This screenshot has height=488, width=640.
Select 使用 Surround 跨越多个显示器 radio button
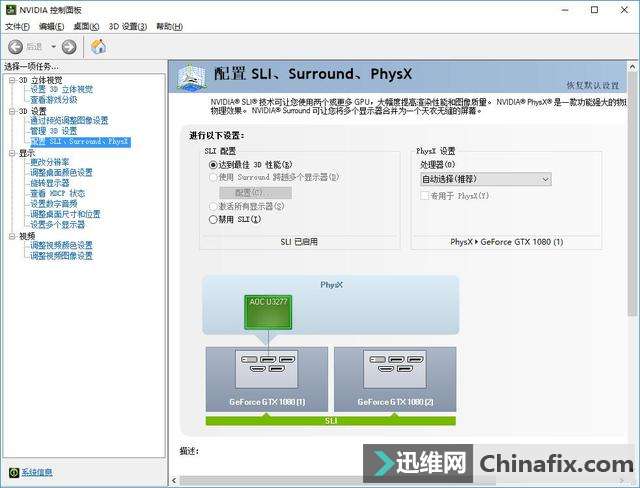click(x=213, y=177)
